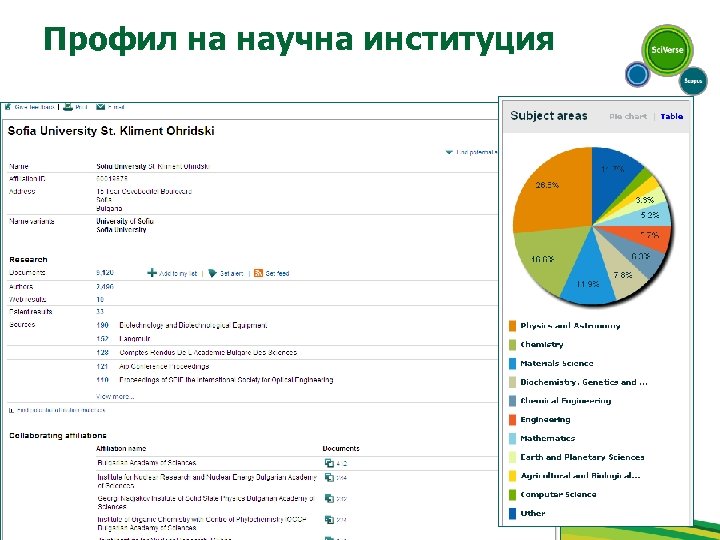Open count 110 for Proceedings of SPIE
Viewport: 720px width, 540px height.
pos(102,380)
